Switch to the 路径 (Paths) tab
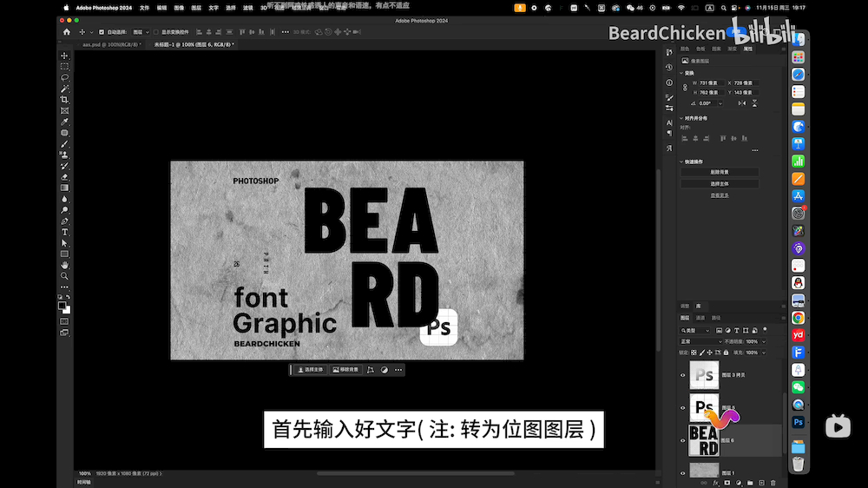This screenshot has height=488, width=868. pos(716,318)
